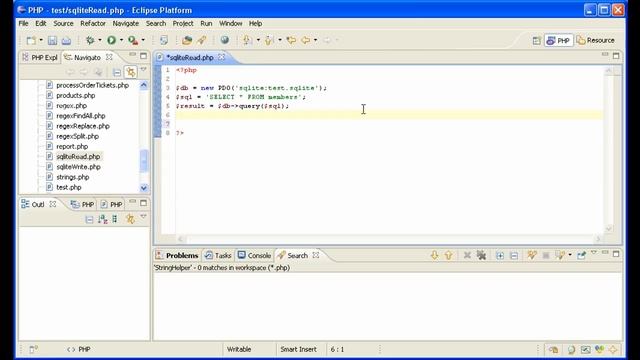Click the tip bulb status icon

pos(571,349)
